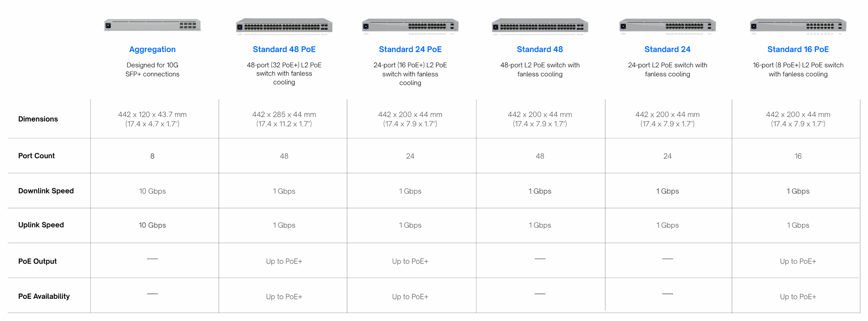Click the Standard 16 PoE port count 16
Screen dimensions: 868x321
pyautogui.click(x=798, y=156)
